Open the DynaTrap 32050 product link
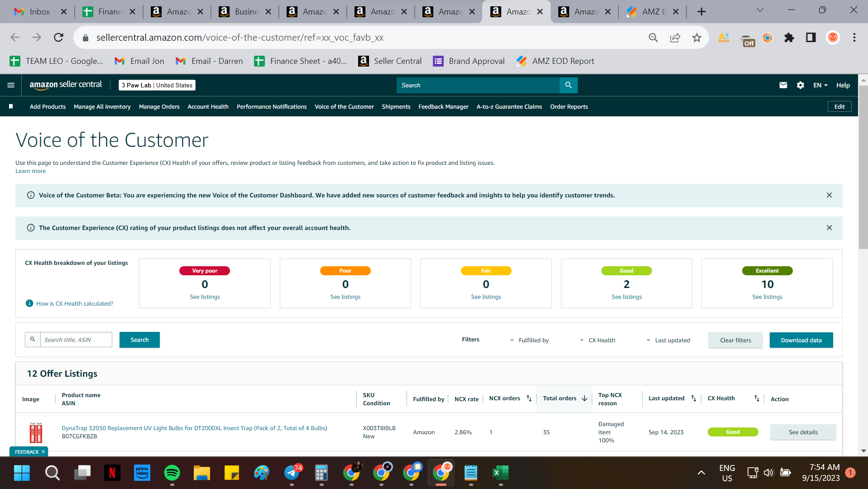This screenshot has height=489, width=868. click(194, 428)
